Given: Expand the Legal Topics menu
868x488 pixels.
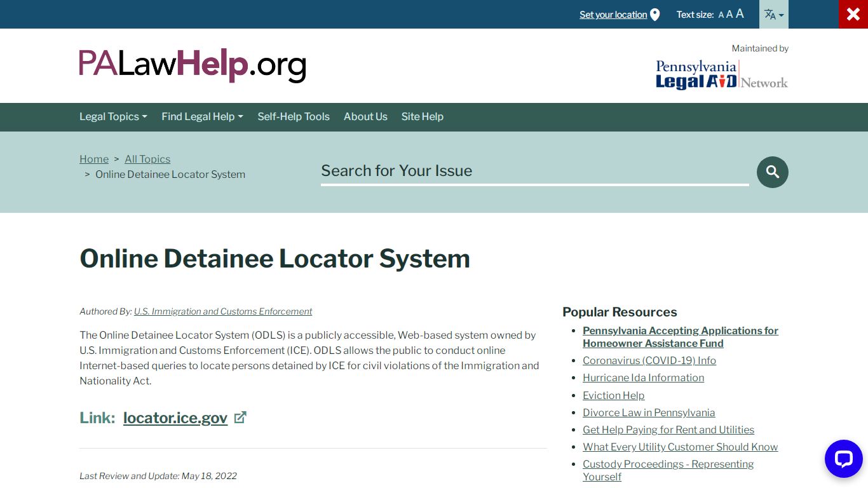Looking at the screenshot, I should coord(113,116).
